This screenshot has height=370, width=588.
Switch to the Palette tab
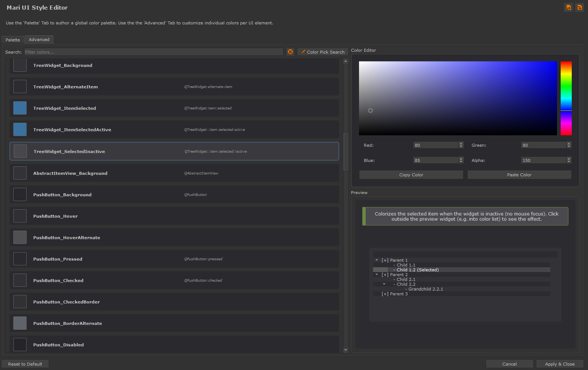pos(13,40)
